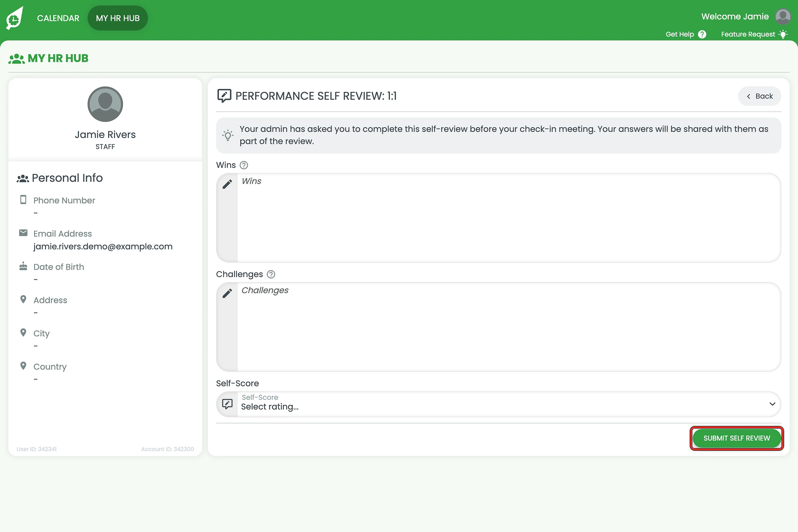Image resolution: width=798 pixels, height=532 pixels.
Task: Click Jamie Rivers profile picture
Action: point(105,104)
